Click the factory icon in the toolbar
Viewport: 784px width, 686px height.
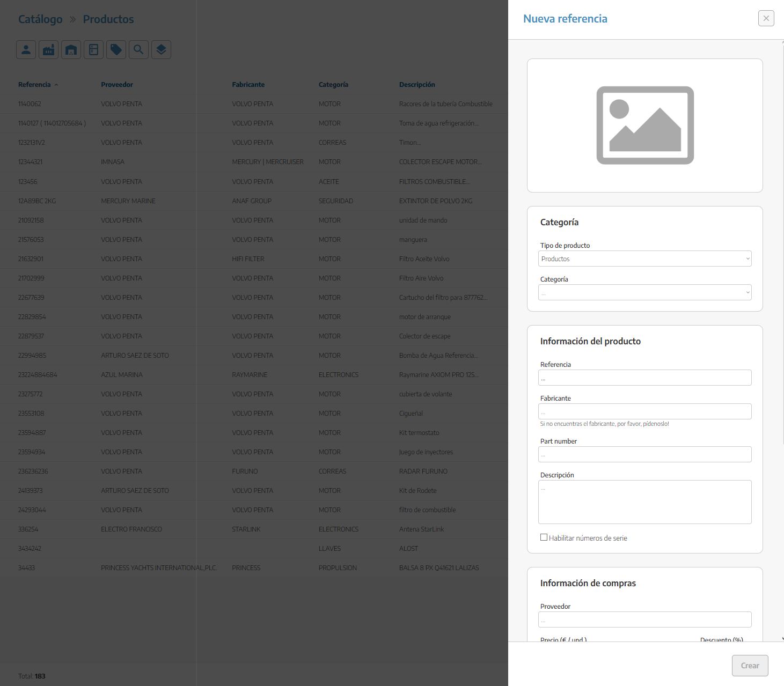pos(48,50)
